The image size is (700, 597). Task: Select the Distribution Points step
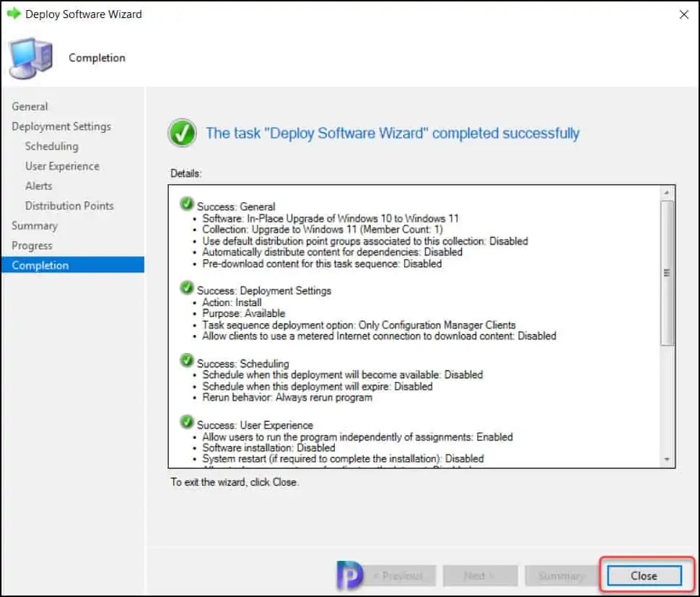pos(70,206)
